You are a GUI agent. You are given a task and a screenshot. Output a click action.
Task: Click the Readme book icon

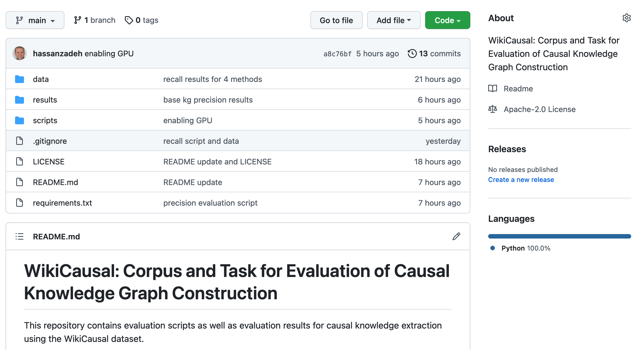tap(493, 89)
